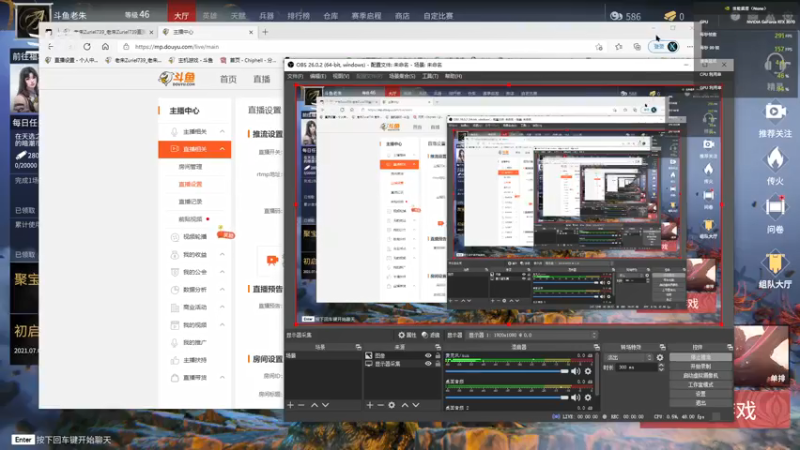This screenshot has height=450, width=800.
Task: Expand the 商业活动 sidebar section
Action: coord(222,307)
